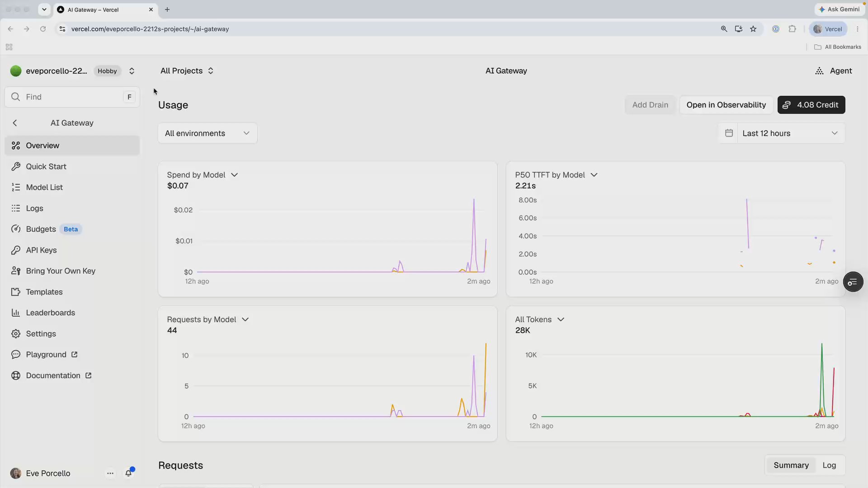Click the Find search field

point(72,97)
